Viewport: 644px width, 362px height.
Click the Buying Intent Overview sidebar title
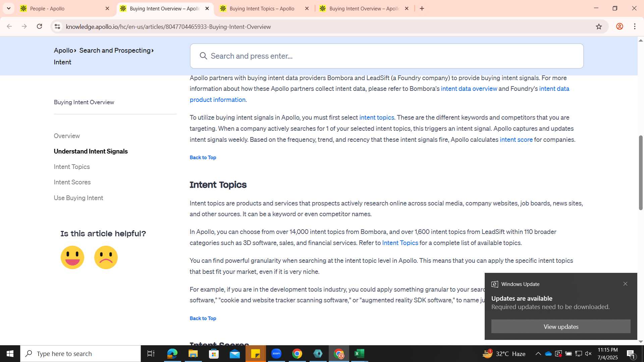[x=84, y=102]
